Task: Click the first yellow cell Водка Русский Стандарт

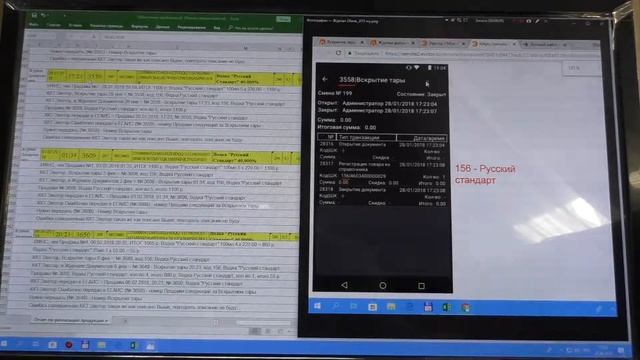Action: coord(243,78)
